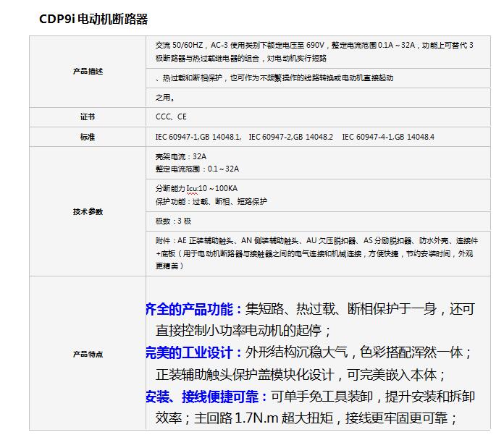This screenshot has height=440, width=504.
Task: Click the line '整定电流范围：0.1～32A'
Action: tap(198, 169)
